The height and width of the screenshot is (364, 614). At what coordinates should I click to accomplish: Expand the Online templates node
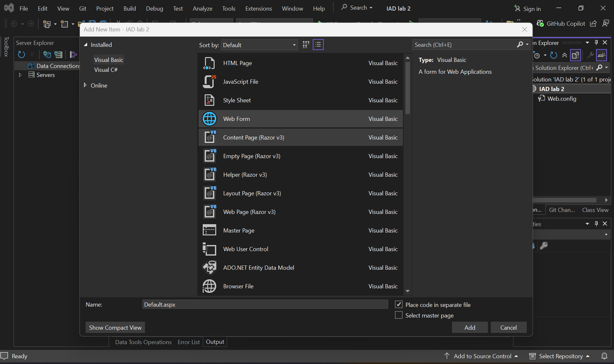tap(85, 85)
